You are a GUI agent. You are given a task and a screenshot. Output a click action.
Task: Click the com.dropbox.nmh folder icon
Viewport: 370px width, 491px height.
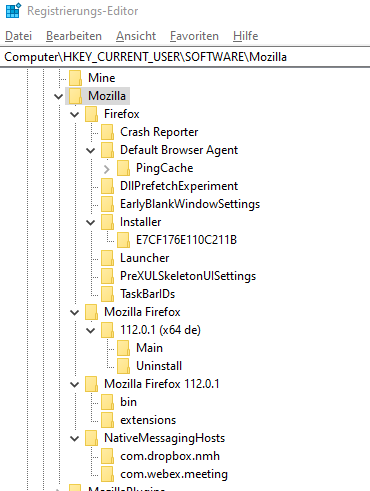pyautogui.click(x=107, y=456)
